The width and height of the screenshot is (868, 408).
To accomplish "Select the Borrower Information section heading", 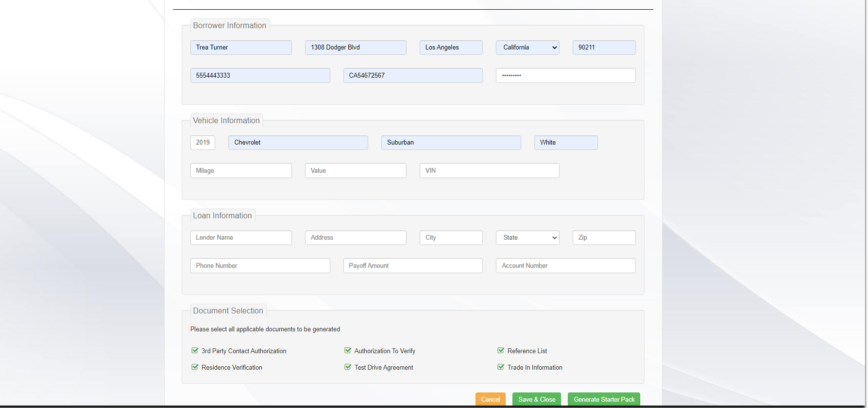I will [x=230, y=26].
